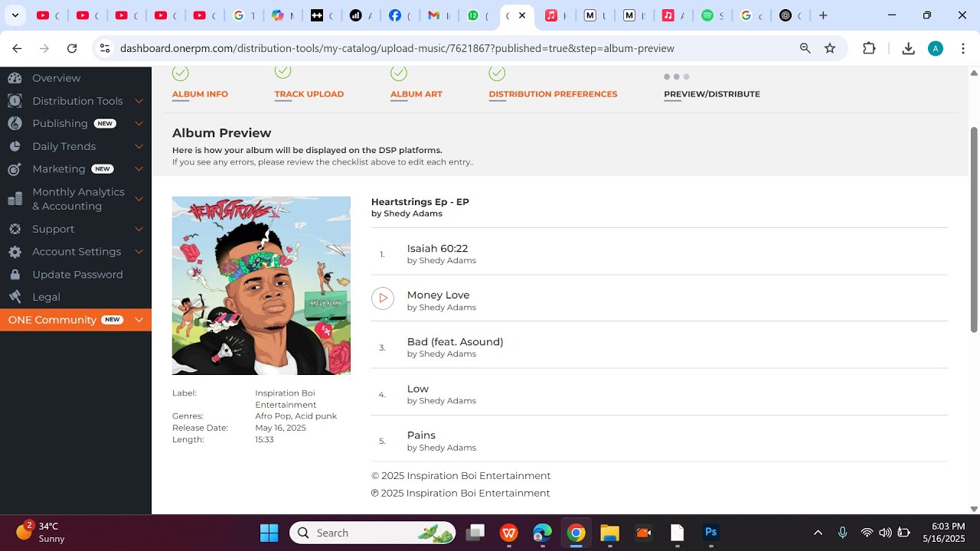Expand the Support submenu chevron
Screen dimensions: 980x551
click(139, 229)
